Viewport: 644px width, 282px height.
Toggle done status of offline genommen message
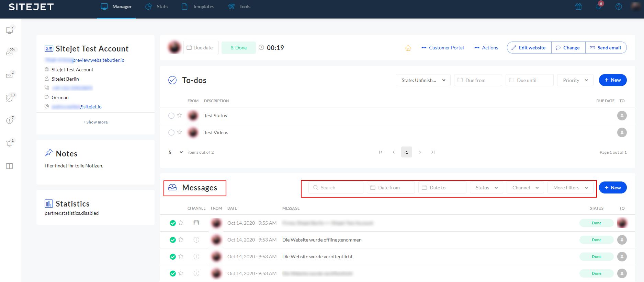pos(173,240)
